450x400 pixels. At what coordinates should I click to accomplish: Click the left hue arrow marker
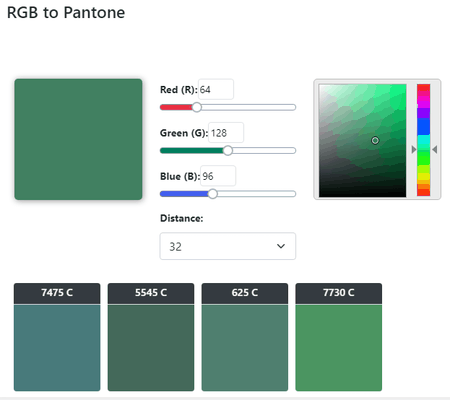pyautogui.click(x=414, y=149)
